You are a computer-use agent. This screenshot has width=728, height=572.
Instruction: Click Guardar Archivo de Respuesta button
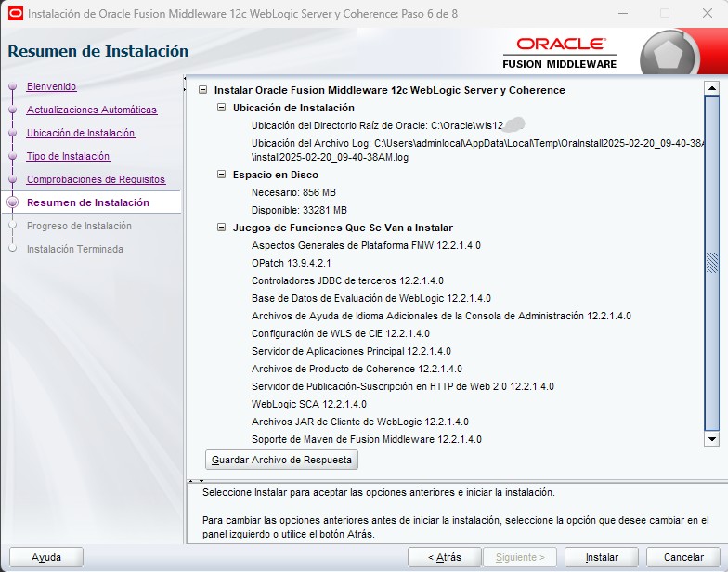281,460
